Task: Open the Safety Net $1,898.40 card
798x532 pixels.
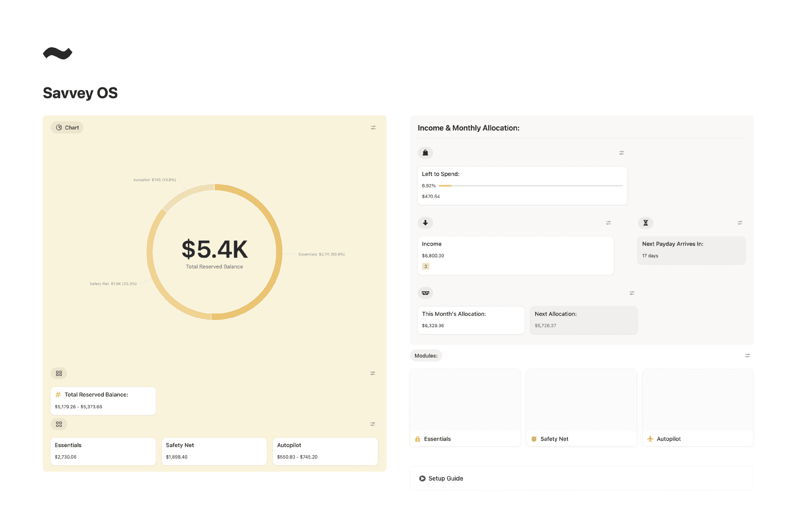Action: 214,451
